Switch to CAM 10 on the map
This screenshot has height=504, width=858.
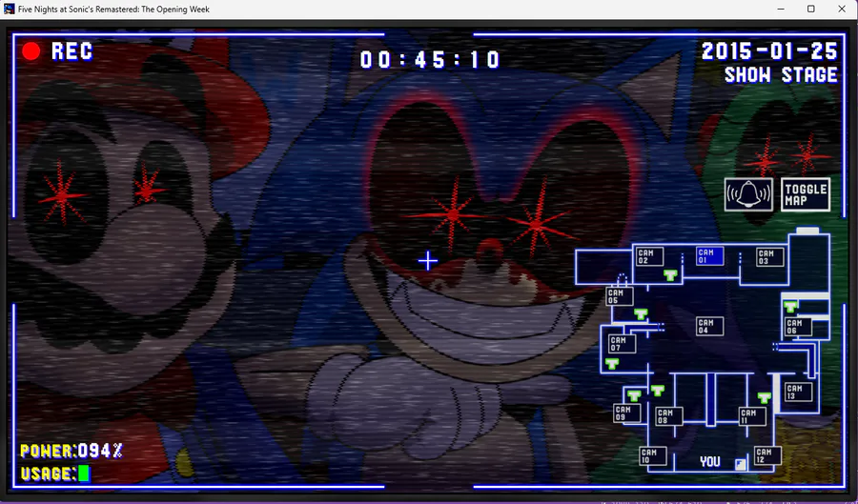pyautogui.click(x=653, y=456)
